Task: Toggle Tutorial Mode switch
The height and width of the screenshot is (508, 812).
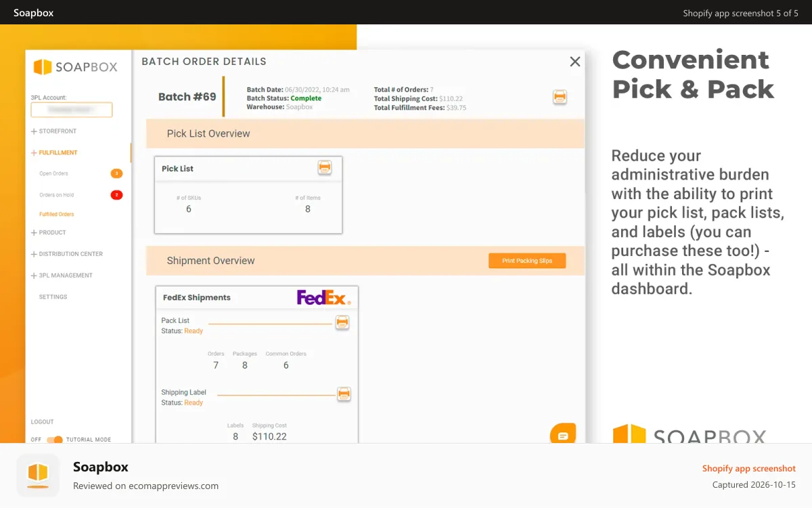Action: pyautogui.click(x=55, y=440)
